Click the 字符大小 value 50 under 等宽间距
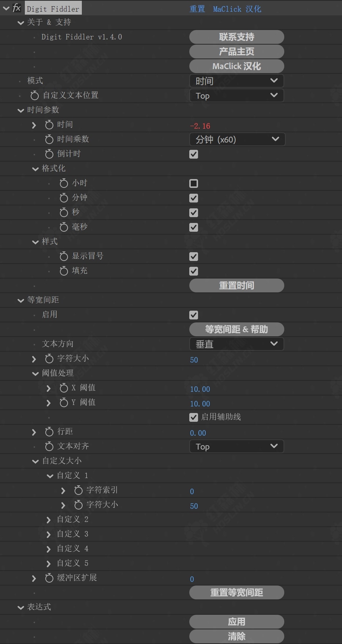Screen dimensions: 342x644 (194, 360)
